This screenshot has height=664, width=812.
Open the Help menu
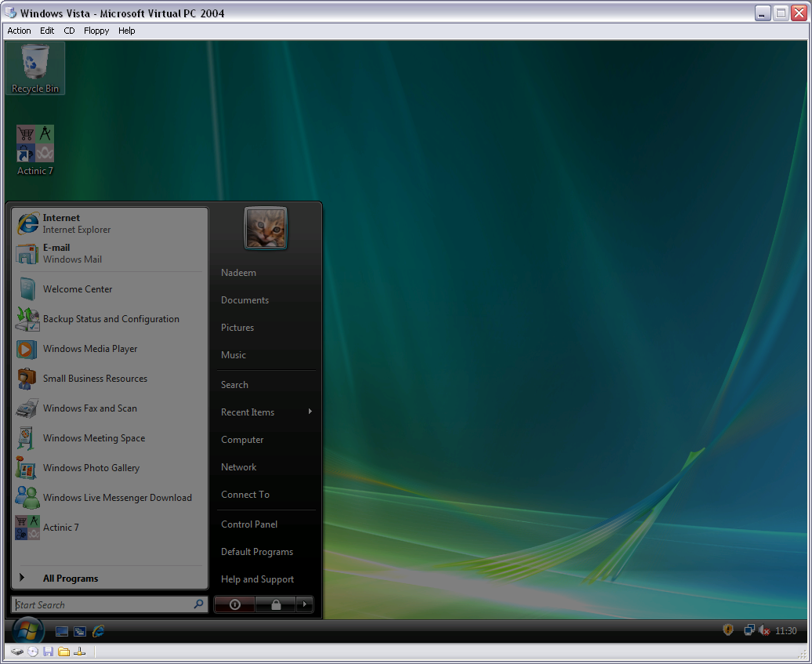pyautogui.click(x=126, y=31)
